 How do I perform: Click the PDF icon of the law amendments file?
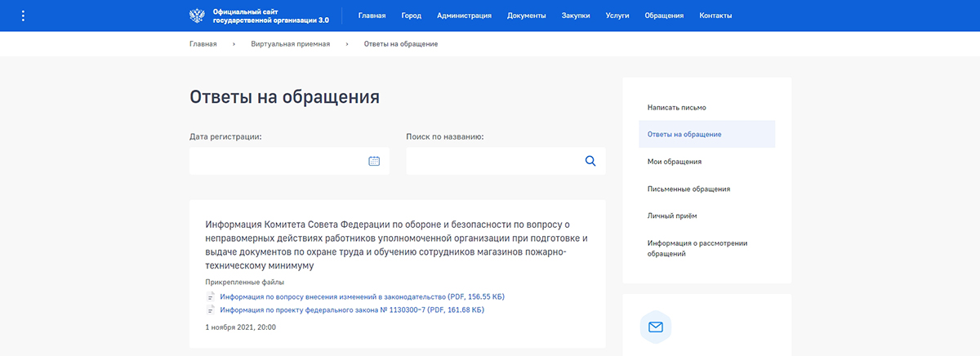(211, 296)
